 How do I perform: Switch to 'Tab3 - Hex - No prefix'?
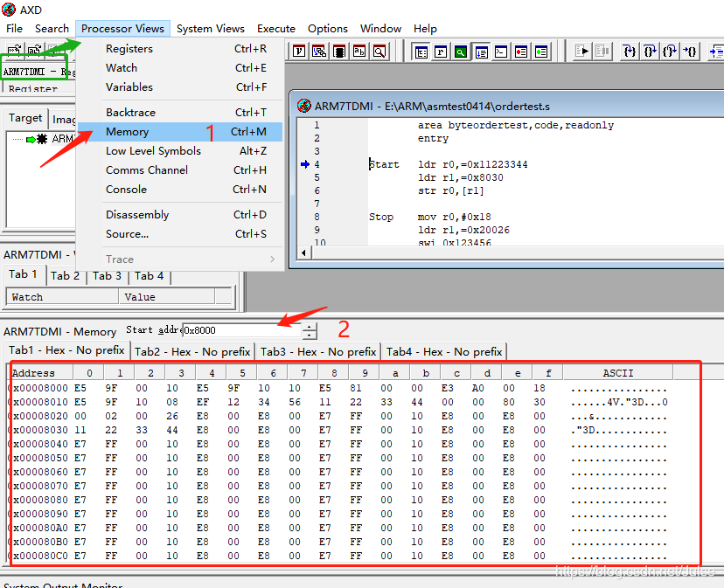[318, 352]
